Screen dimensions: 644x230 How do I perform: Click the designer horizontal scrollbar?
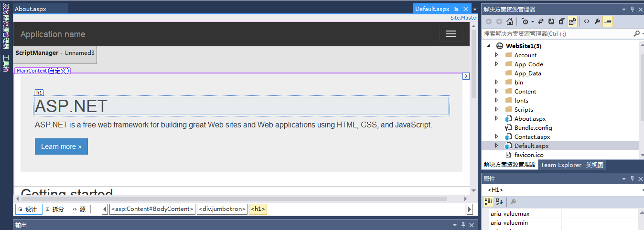[234, 199]
